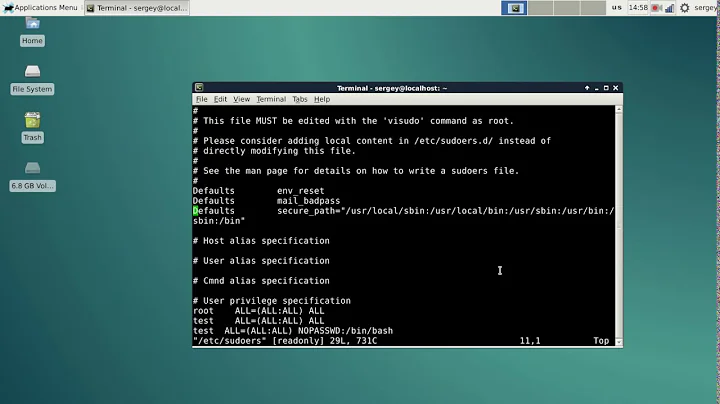Switch to the third workspace in pager

point(566,8)
